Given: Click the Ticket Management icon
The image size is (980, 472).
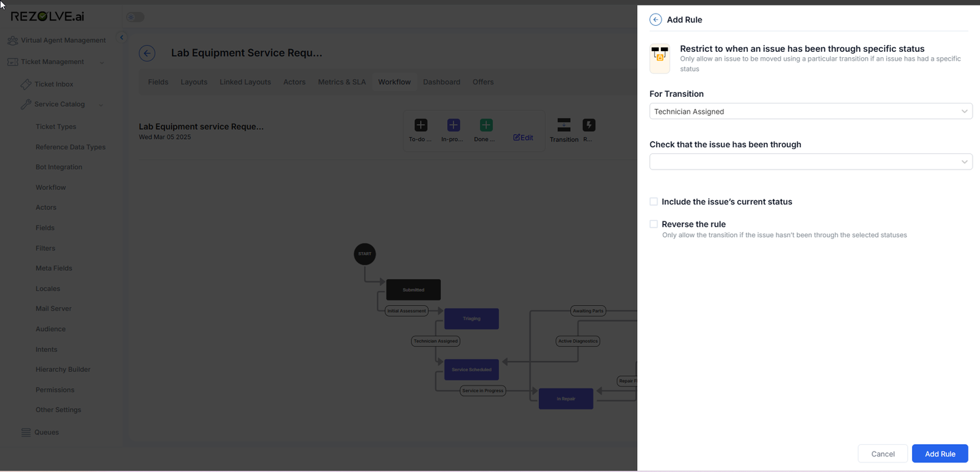Looking at the screenshot, I should pos(12,62).
